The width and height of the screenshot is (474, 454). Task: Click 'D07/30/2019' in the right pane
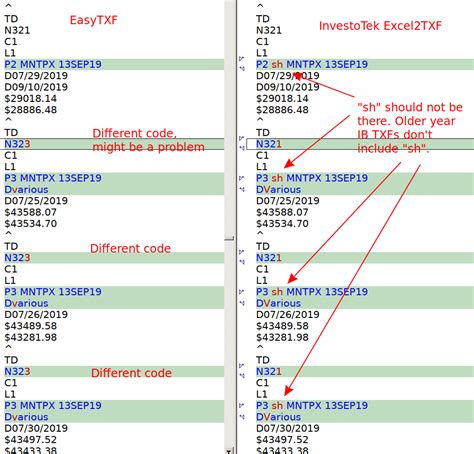pos(288,428)
